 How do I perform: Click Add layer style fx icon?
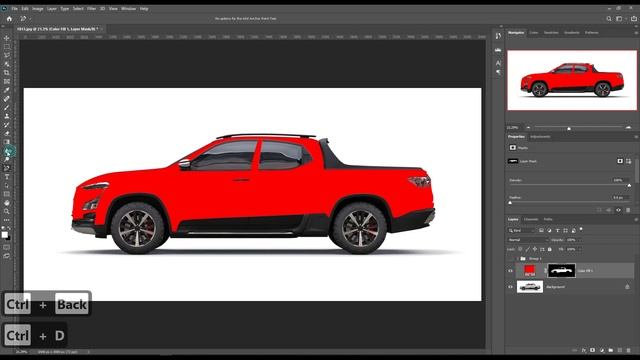pos(584,350)
